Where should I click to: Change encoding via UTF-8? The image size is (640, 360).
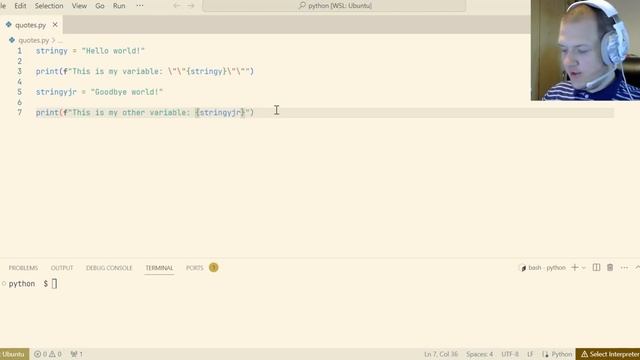pos(510,354)
